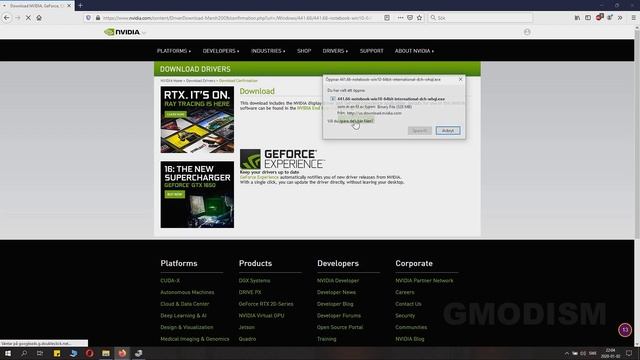Open the Quadro footer link
Image resolution: width=640 pixels, height=360 pixels.
pyautogui.click(x=247, y=339)
